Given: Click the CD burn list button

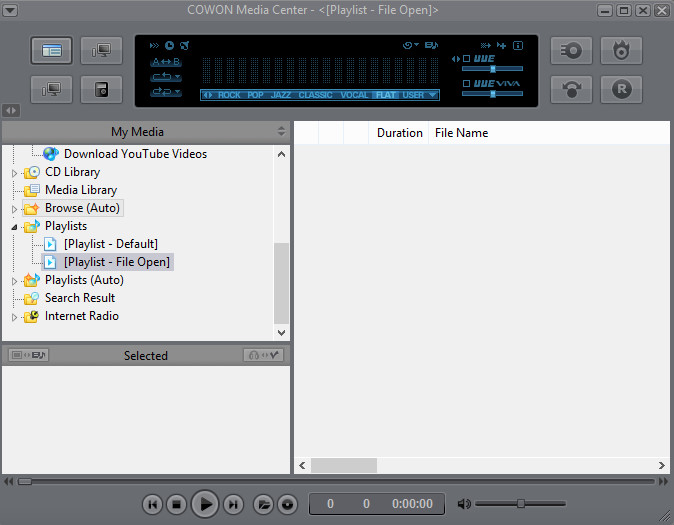Looking at the screenshot, I should pos(571,50).
